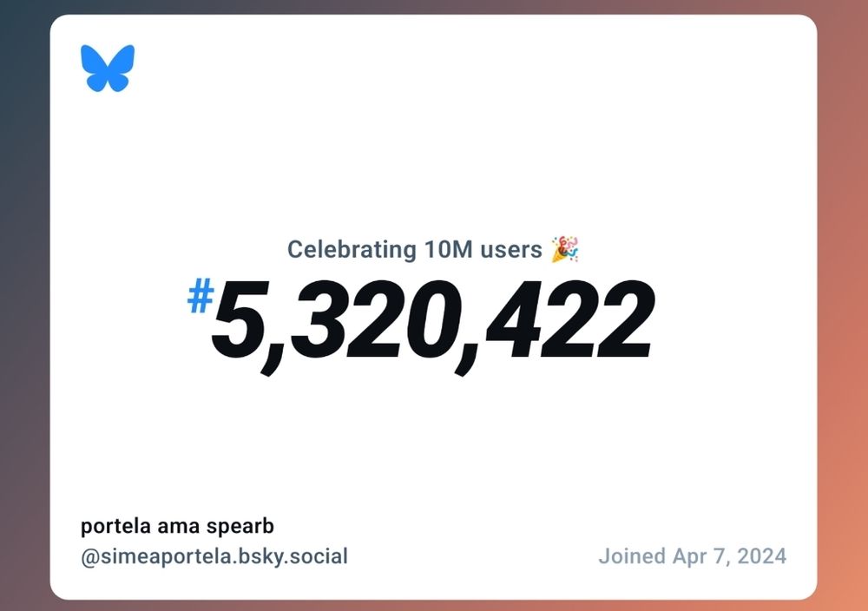868x611 pixels.
Task: Open the display name portela ama spearb
Action: [x=178, y=527]
